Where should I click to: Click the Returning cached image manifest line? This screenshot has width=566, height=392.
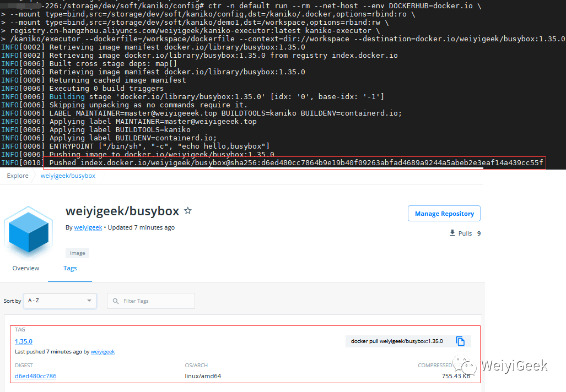pyautogui.click(x=94, y=80)
